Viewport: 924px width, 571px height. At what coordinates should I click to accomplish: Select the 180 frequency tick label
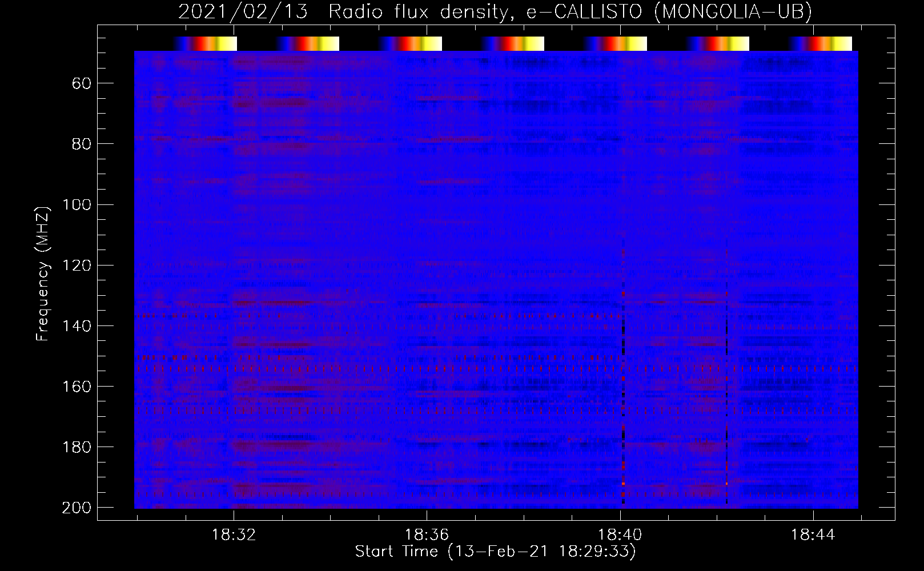click(x=77, y=447)
